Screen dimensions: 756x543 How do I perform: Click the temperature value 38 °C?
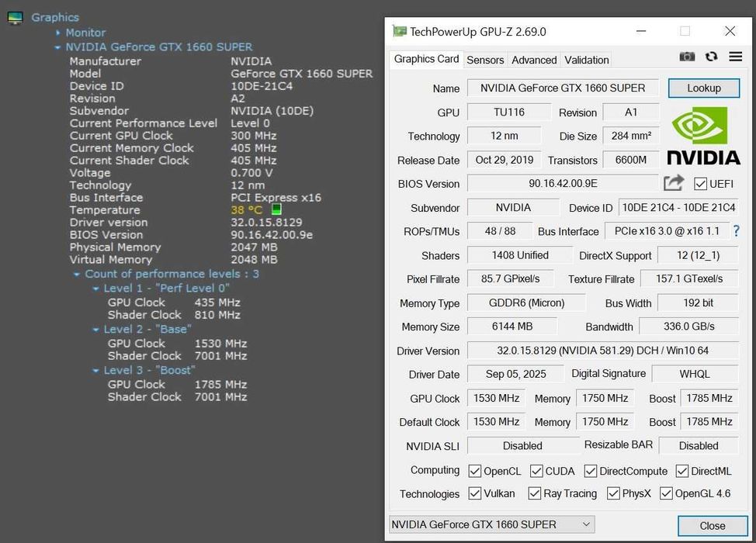246,210
